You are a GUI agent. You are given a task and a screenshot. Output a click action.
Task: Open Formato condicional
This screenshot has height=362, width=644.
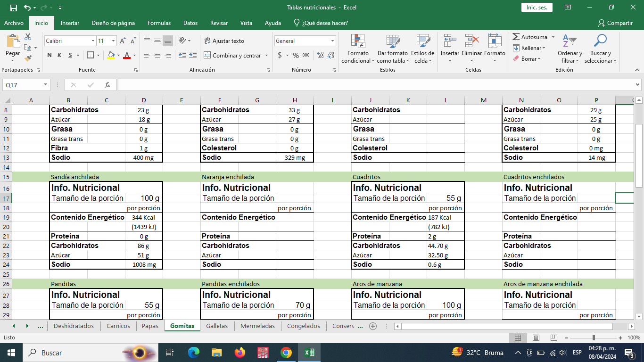point(358,49)
